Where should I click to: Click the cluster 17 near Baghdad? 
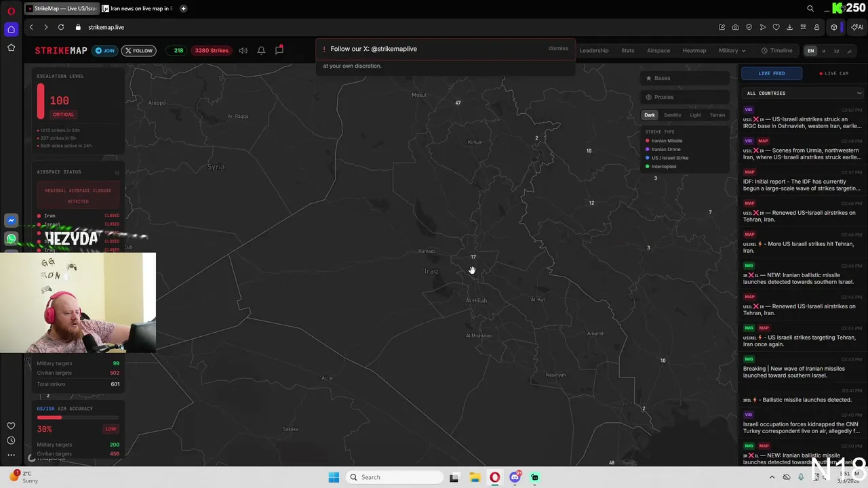coord(473,257)
